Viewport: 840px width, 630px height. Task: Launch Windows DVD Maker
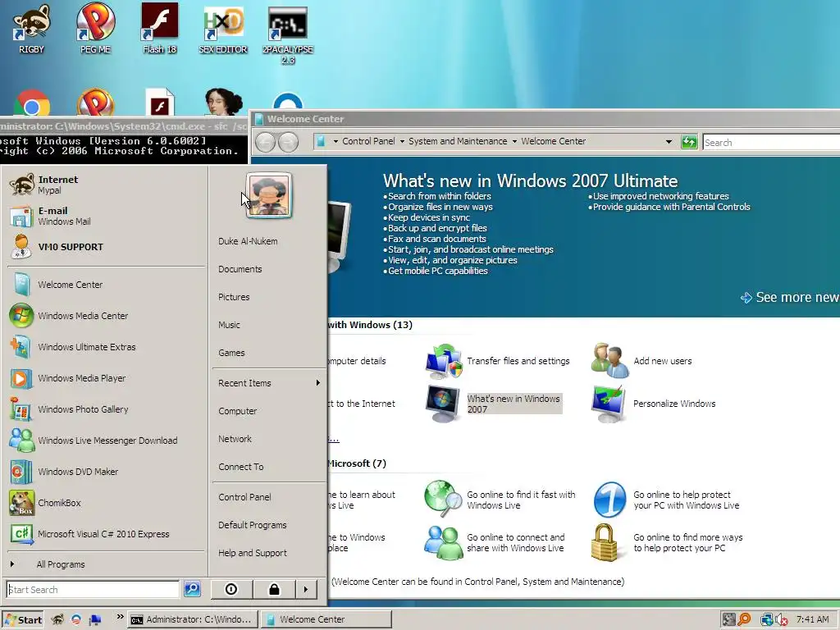pyautogui.click(x=106, y=472)
